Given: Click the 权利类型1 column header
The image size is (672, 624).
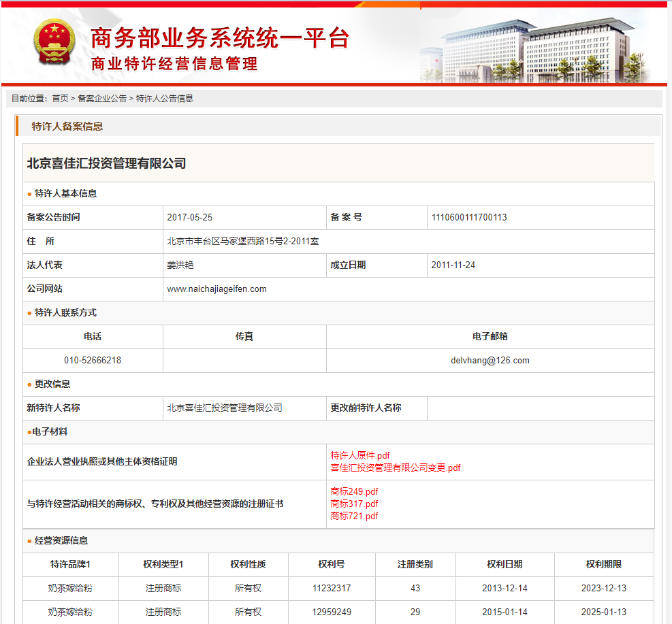Looking at the screenshot, I should (x=163, y=565).
